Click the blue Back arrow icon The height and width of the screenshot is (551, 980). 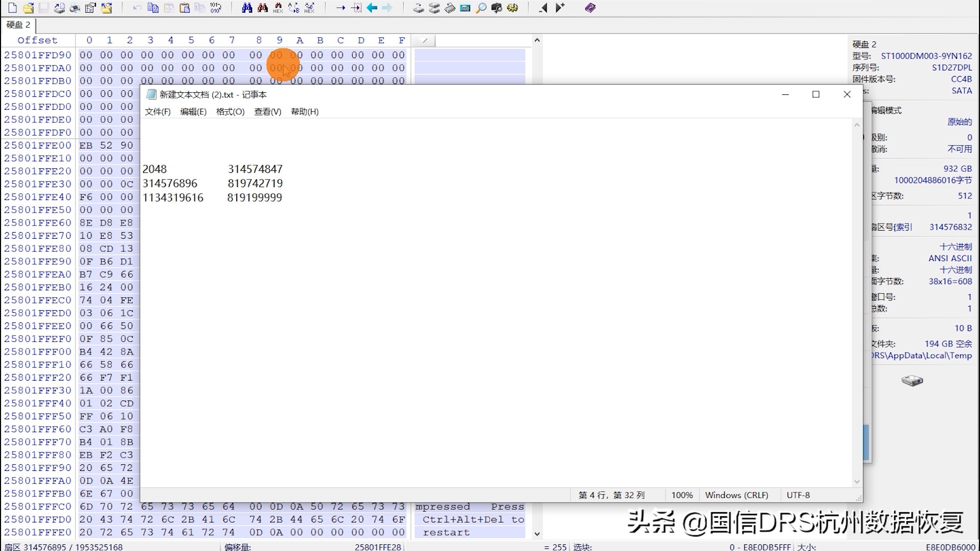coord(372,8)
